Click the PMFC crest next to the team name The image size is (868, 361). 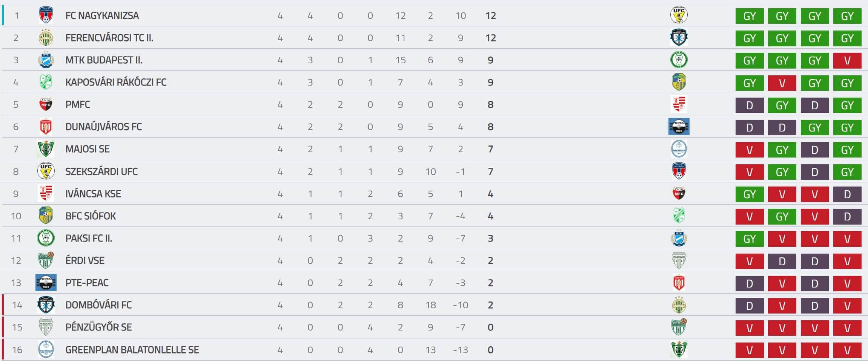(x=46, y=104)
